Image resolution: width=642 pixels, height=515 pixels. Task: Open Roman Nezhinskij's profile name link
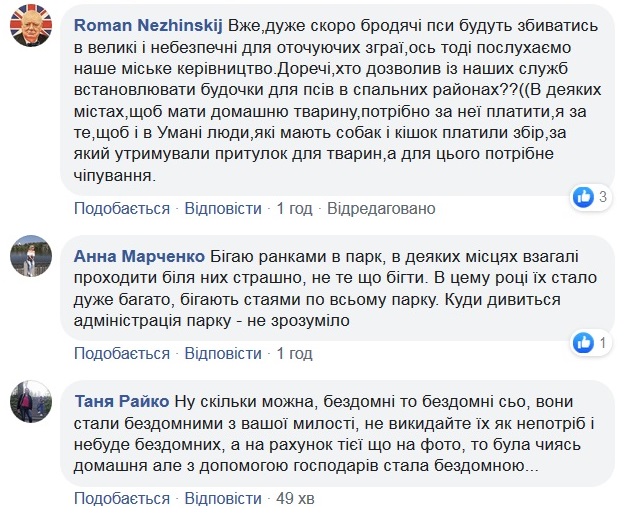pos(148,23)
